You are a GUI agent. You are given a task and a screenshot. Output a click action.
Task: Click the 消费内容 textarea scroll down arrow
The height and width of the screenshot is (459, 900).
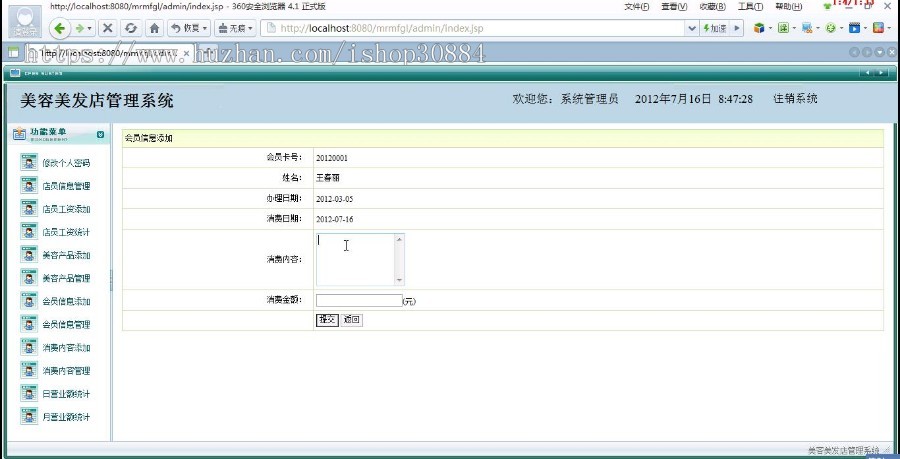[399, 280]
